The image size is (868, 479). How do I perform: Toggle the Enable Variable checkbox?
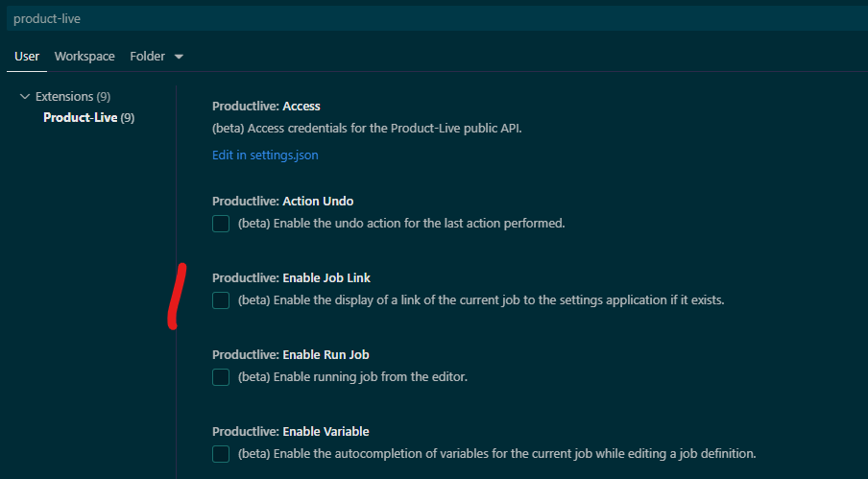[x=221, y=454]
